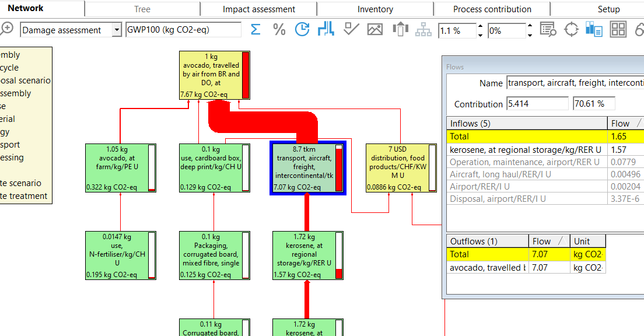The height and width of the screenshot is (336, 644).
Task: Select Aircraft, long haul row
Action: [x=545, y=174]
